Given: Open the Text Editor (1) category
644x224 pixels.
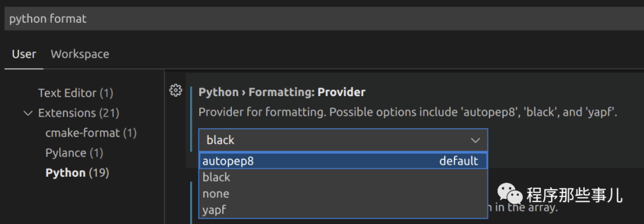Looking at the screenshot, I should click(x=76, y=93).
